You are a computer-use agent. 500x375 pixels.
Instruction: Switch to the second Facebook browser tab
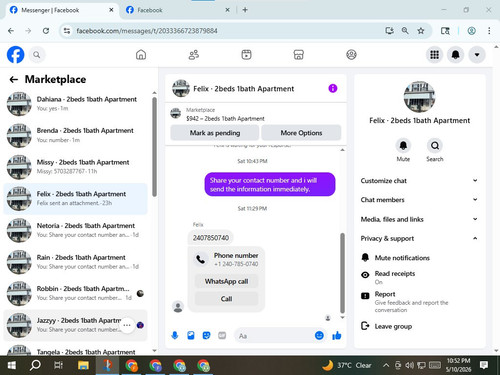[x=178, y=10]
